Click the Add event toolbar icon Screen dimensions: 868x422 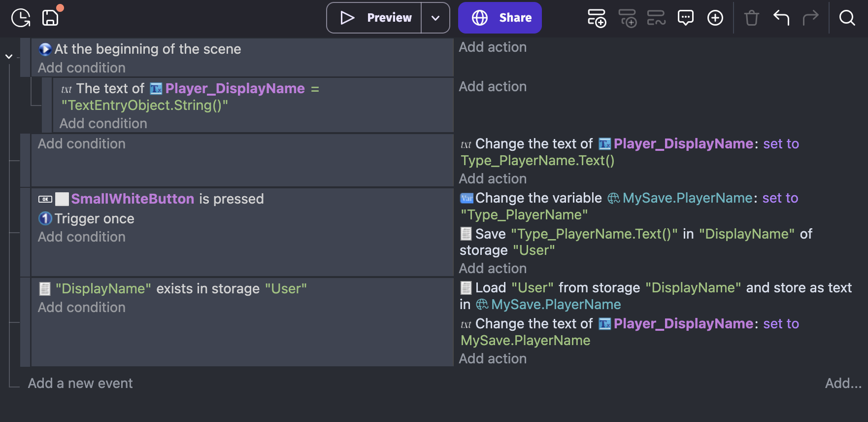pos(597,18)
